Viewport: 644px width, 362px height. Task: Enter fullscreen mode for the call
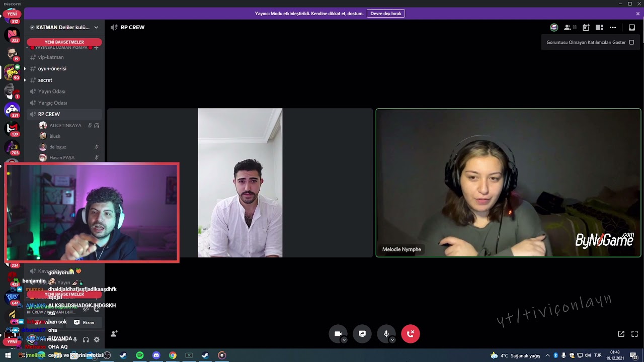click(634, 334)
